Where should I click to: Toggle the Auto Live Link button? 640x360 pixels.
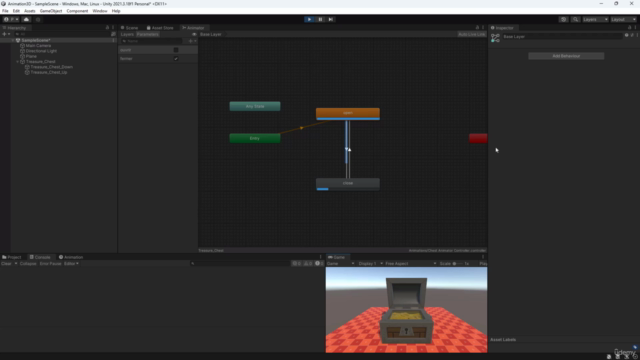471,34
